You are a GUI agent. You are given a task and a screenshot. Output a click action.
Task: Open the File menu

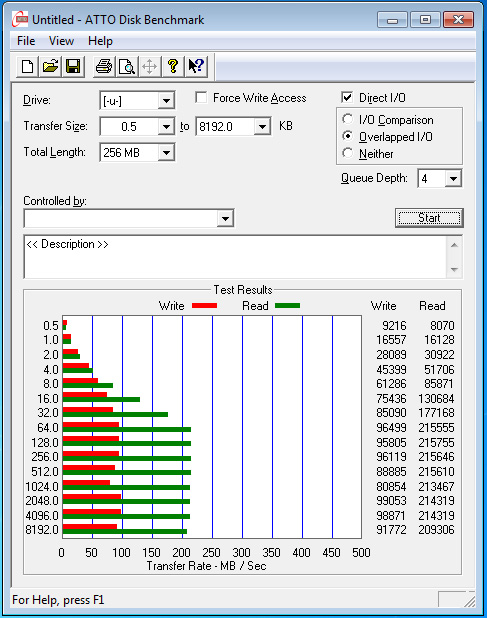26,41
